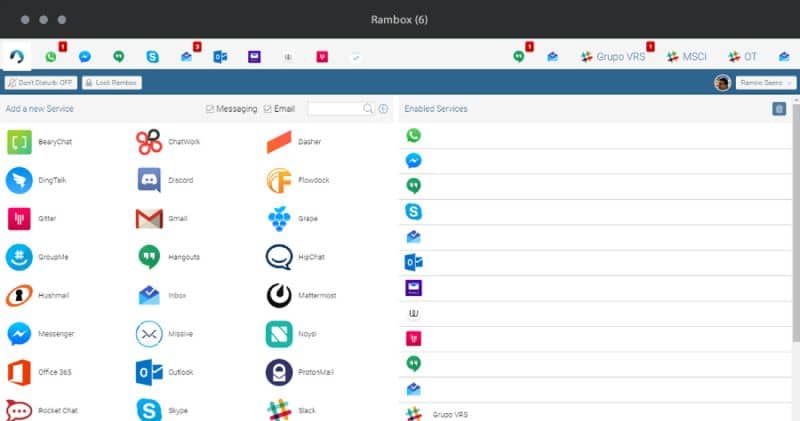Add the ChatWork service
The width and height of the screenshot is (800, 421).
click(x=168, y=142)
